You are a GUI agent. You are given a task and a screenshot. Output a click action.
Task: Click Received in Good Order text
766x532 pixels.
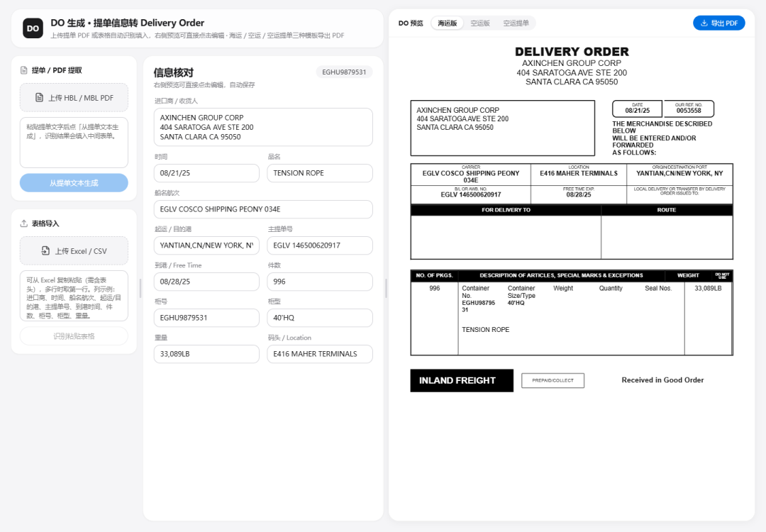[662, 380]
